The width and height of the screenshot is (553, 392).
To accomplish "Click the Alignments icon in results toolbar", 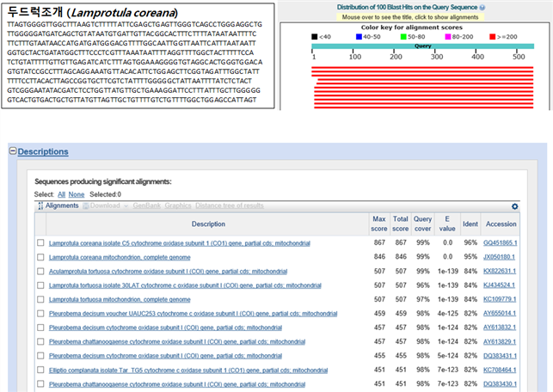I will click(x=40, y=205).
